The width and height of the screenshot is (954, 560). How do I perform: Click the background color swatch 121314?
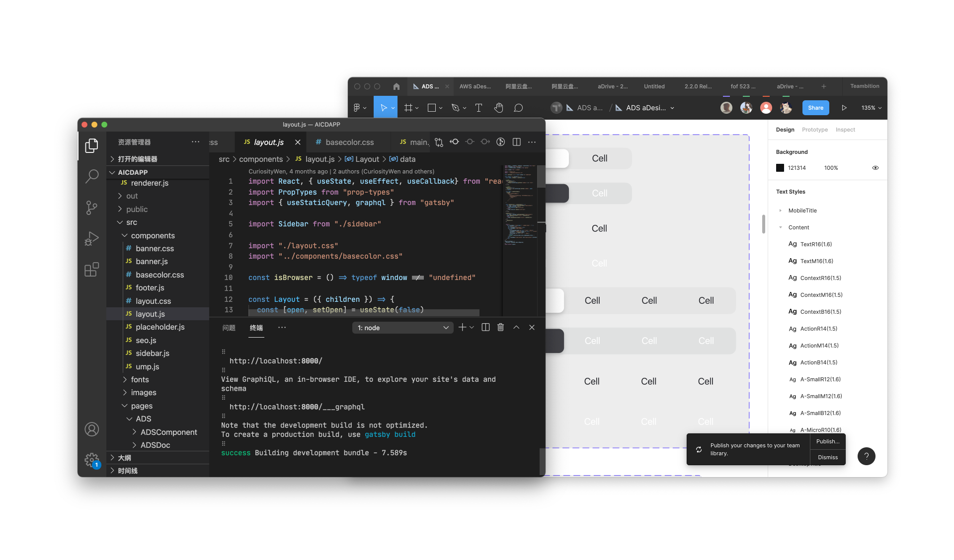[780, 168]
